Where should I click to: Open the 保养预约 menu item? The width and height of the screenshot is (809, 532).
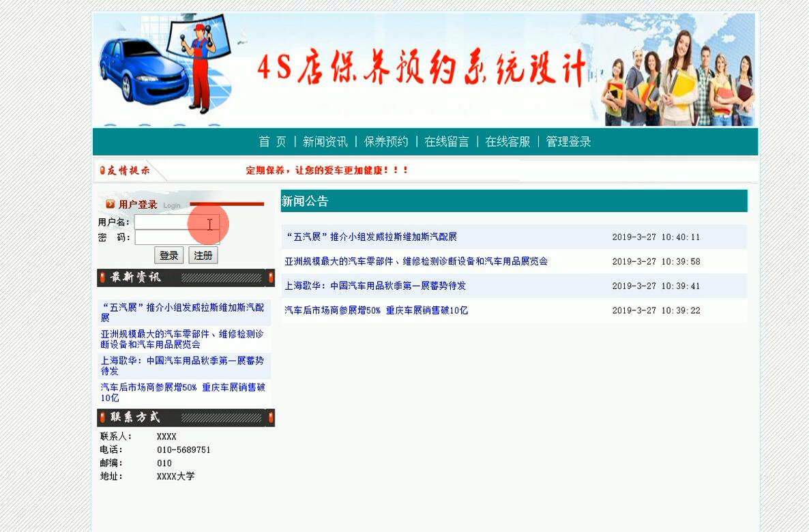tap(385, 142)
